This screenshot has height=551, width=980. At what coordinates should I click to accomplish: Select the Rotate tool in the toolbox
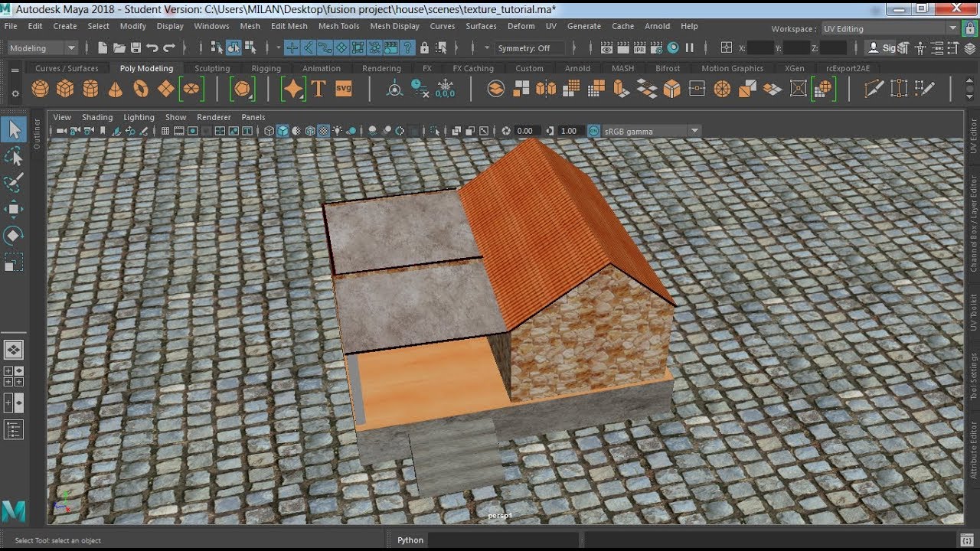(x=14, y=235)
